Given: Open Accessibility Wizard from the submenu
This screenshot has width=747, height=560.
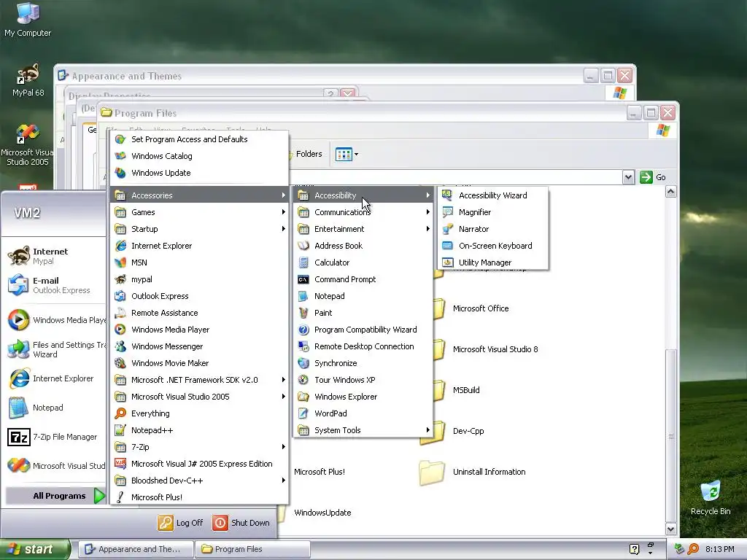Looking at the screenshot, I should tap(492, 195).
